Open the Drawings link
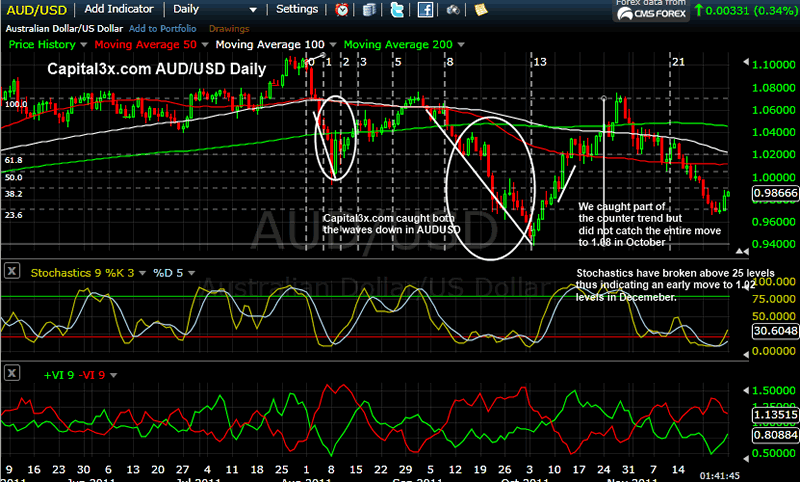 [229, 29]
